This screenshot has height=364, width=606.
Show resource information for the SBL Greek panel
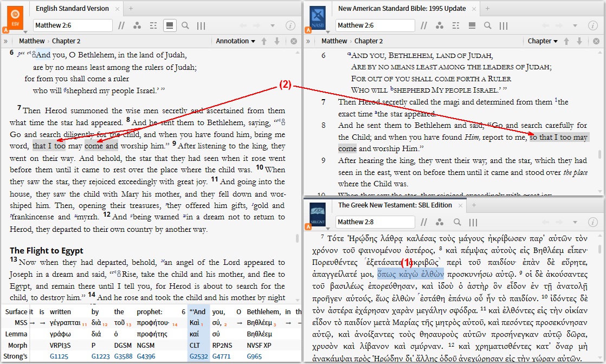(x=593, y=222)
